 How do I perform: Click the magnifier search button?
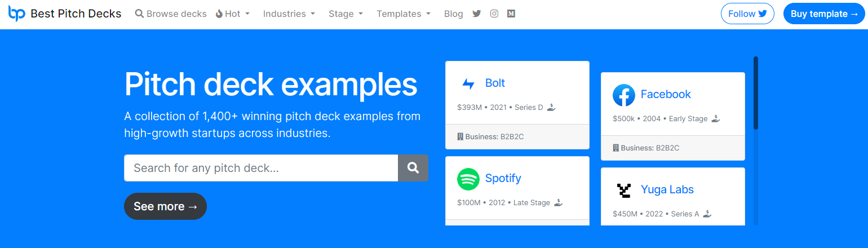[x=413, y=168]
